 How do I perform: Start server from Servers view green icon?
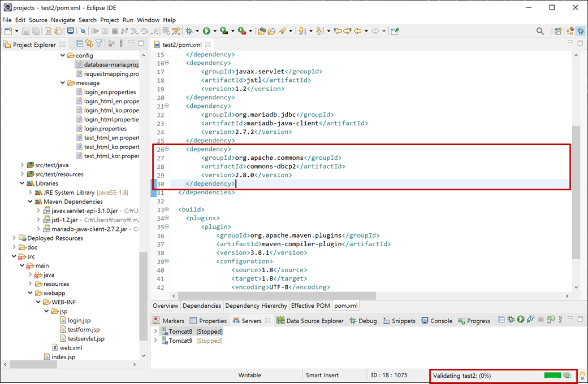click(x=521, y=319)
